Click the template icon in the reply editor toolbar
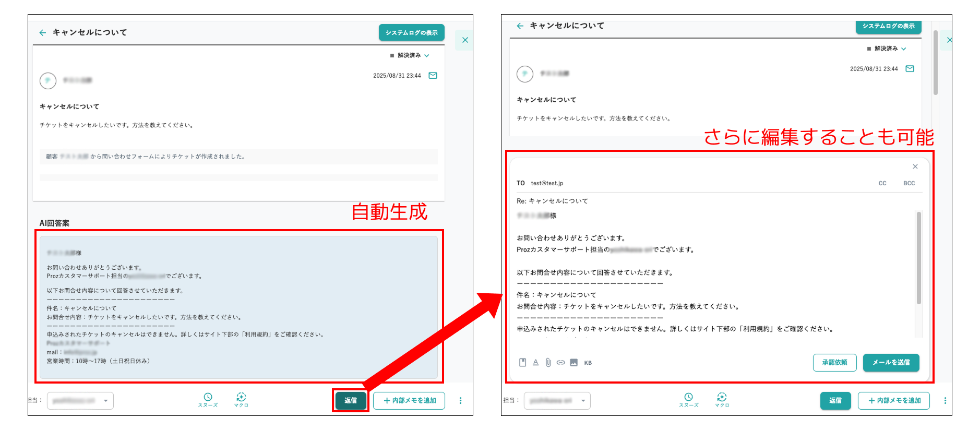Screen dimensions: 980x430 [x=522, y=363]
